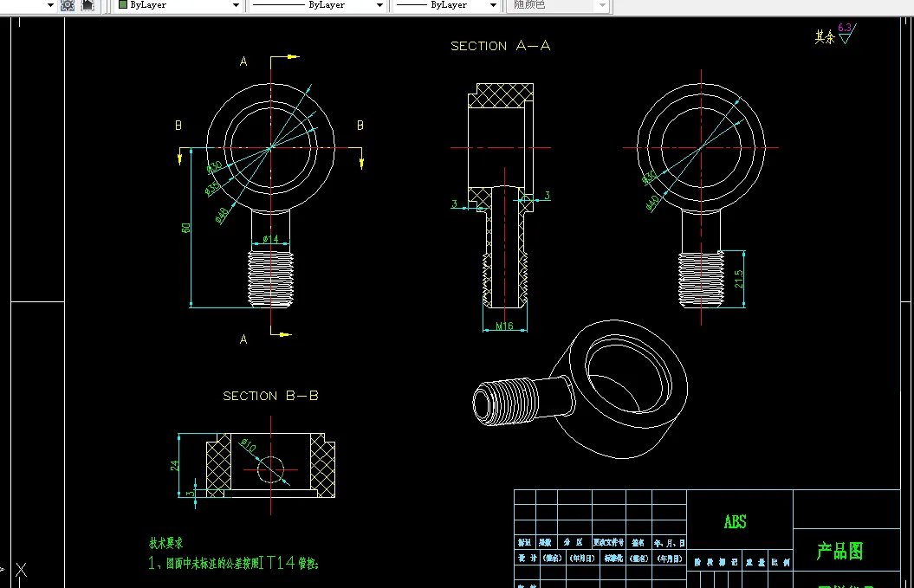This screenshot has height=588, width=914.
Task: Select the 其余 annotation text
Action: (824, 37)
